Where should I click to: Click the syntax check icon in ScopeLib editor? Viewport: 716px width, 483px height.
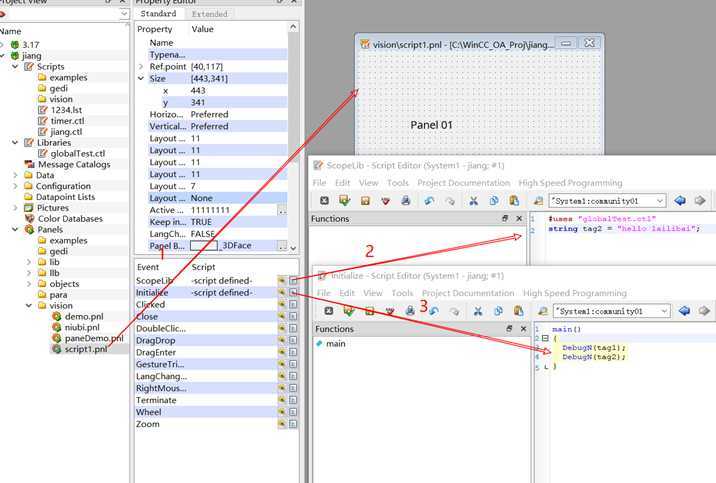(x=385, y=200)
